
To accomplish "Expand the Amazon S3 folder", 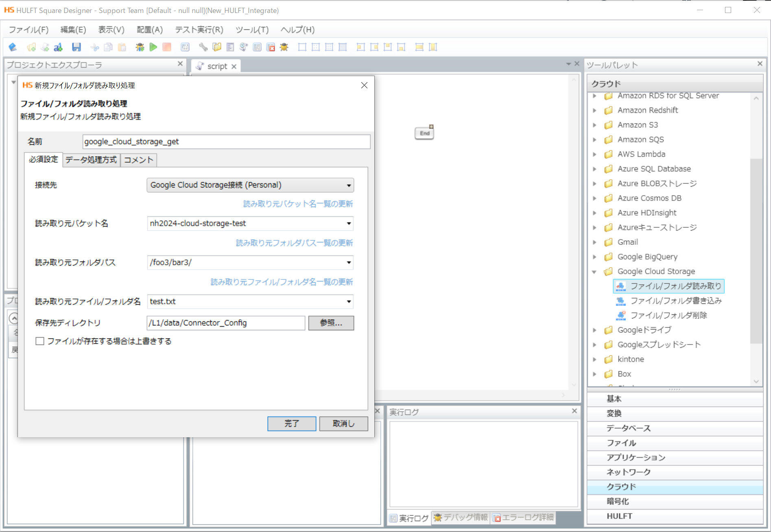I will tap(594, 125).
